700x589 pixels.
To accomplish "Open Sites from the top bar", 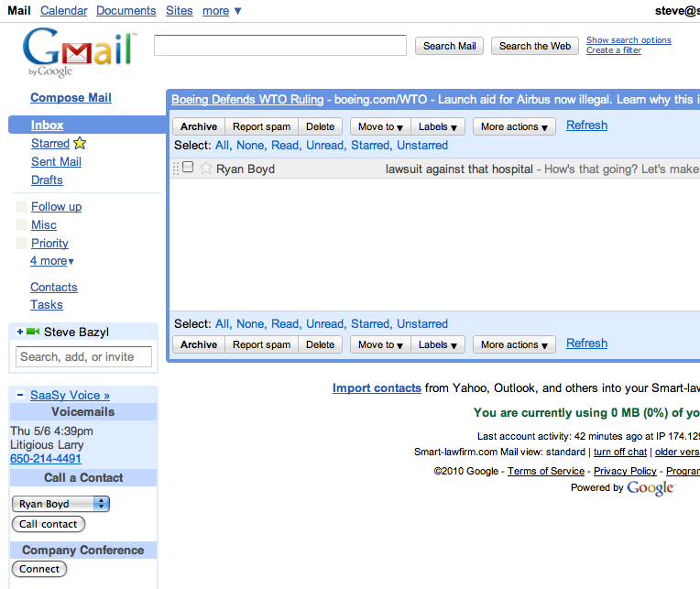I will [x=180, y=11].
